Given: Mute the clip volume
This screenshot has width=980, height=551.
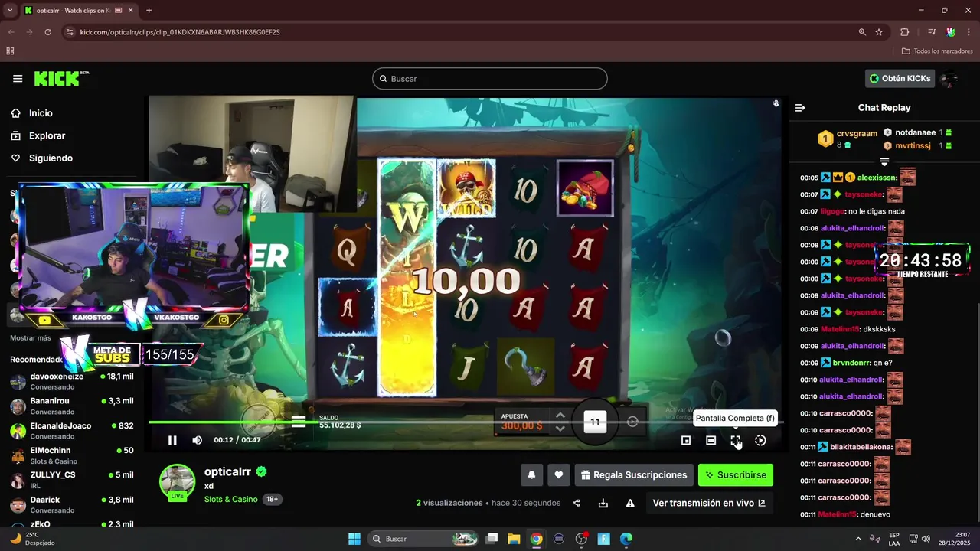Looking at the screenshot, I should (198, 440).
